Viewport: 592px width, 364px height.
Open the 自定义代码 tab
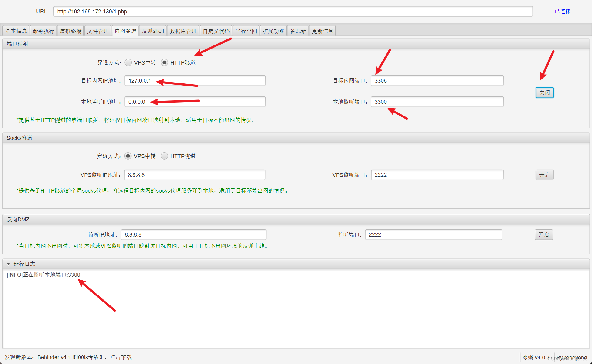[216, 31]
